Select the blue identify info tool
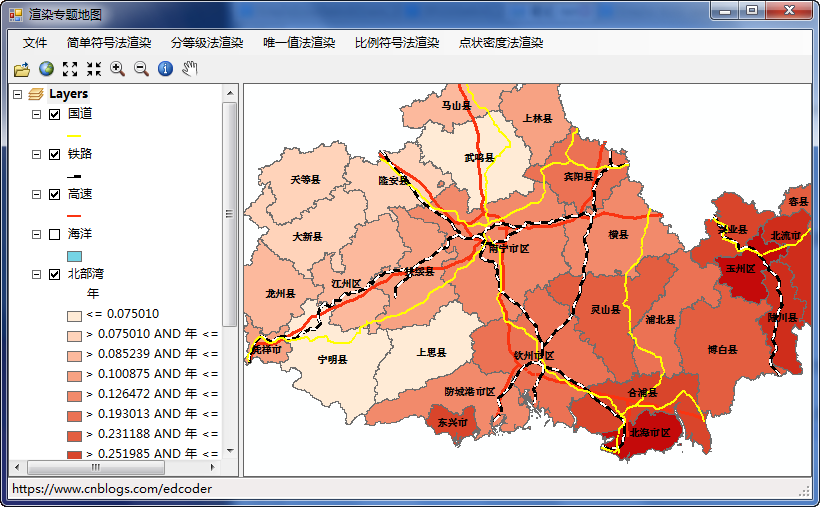820x507 pixels. pyautogui.click(x=166, y=69)
